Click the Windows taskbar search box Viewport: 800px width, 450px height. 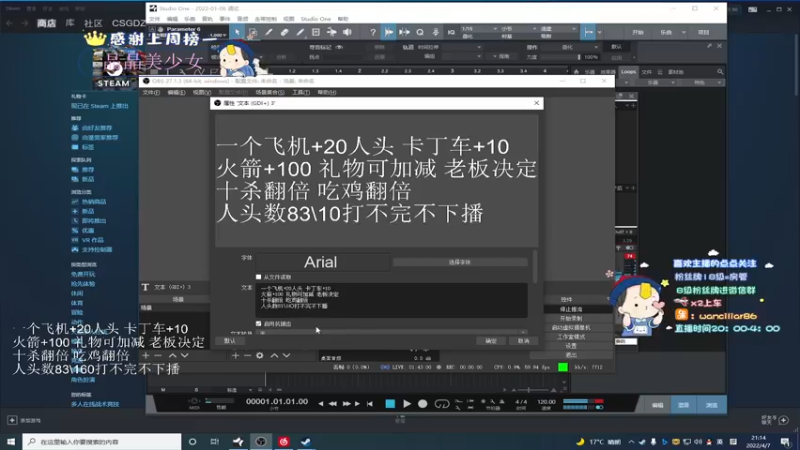tap(102, 441)
